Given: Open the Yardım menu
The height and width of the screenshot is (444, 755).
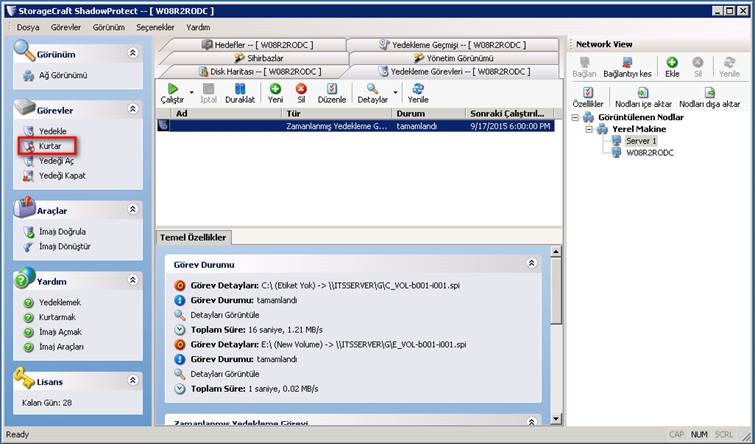Looking at the screenshot, I should [198, 27].
